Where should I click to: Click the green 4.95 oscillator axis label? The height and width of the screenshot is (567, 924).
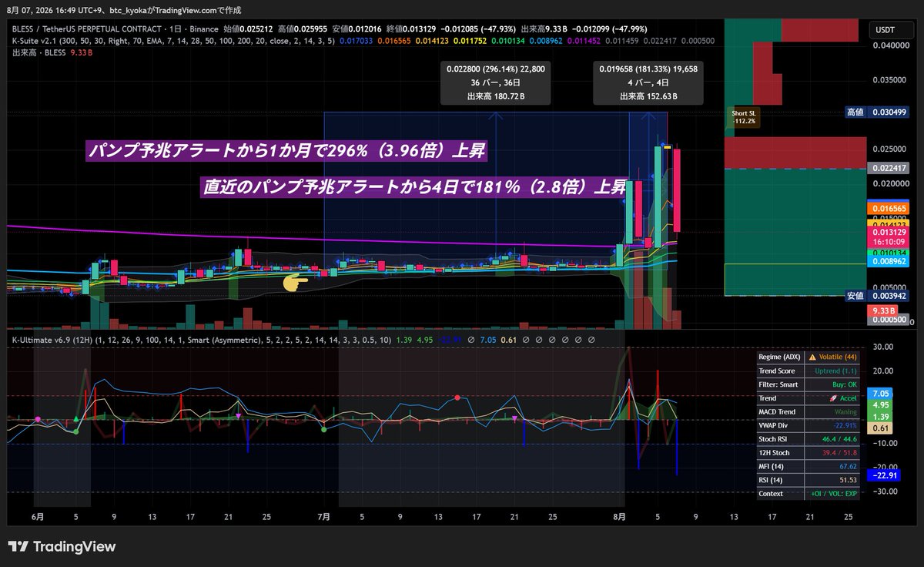881,404
